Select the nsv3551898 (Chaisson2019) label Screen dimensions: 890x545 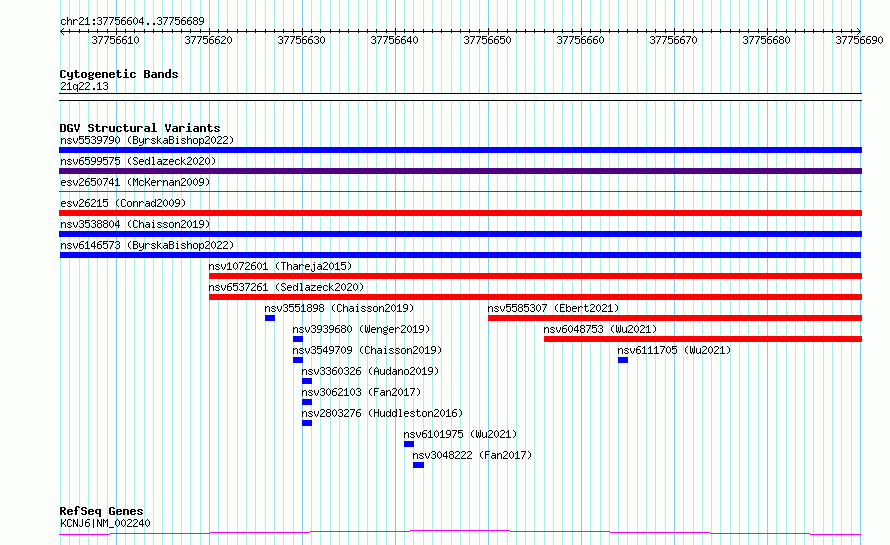(x=339, y=308)
